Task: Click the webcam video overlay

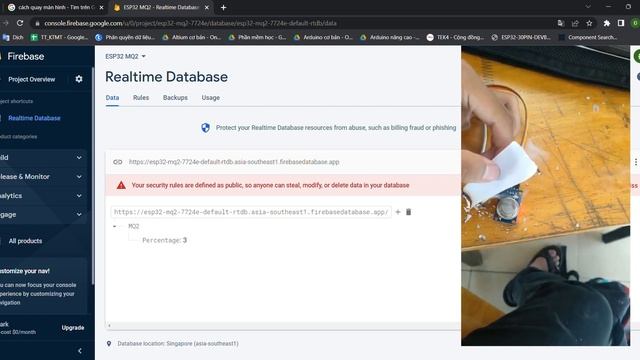Action: [x=546, y=196]
